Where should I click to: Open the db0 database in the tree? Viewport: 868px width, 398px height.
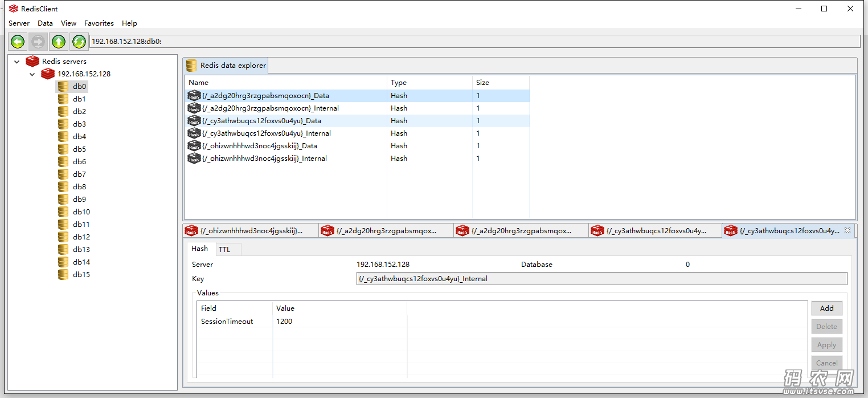(x=72, y=87)
